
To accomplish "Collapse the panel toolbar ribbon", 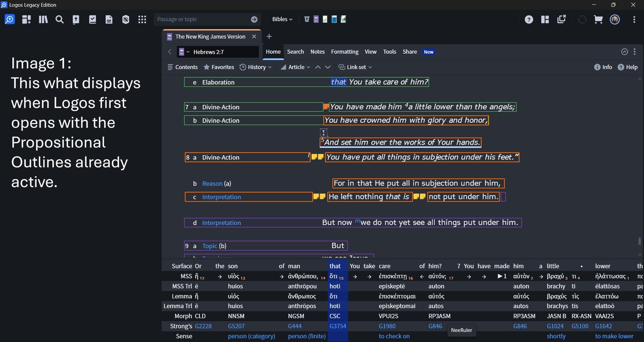I will pyautogui.click(x=625, y=52).
